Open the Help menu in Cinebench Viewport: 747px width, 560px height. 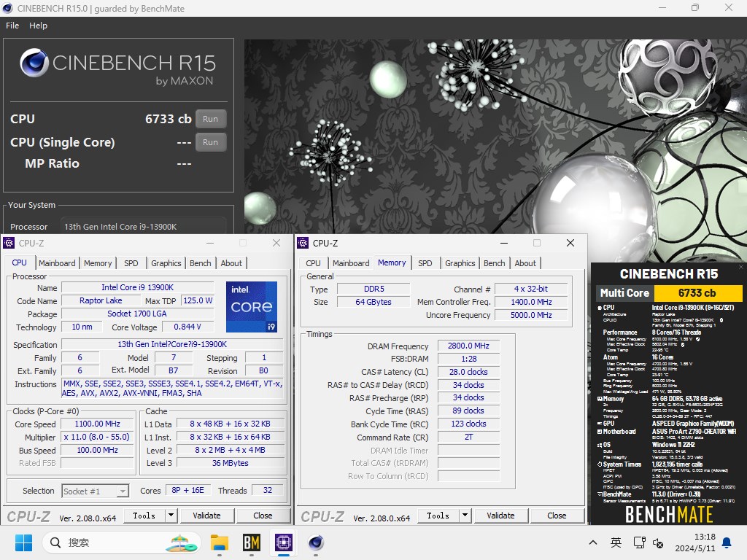(x=38, y=26)
